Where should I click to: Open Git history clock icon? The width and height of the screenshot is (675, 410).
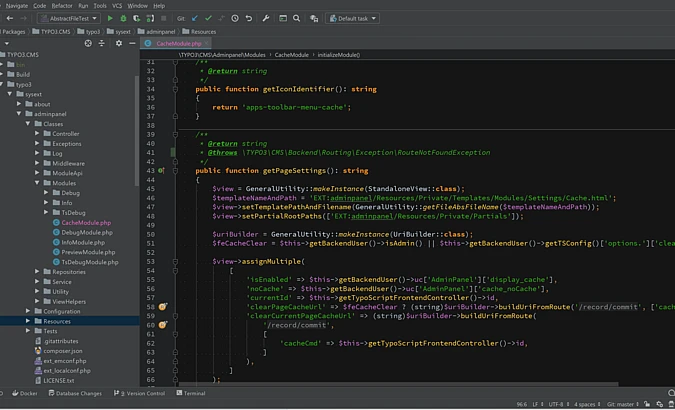pos(236,18)
